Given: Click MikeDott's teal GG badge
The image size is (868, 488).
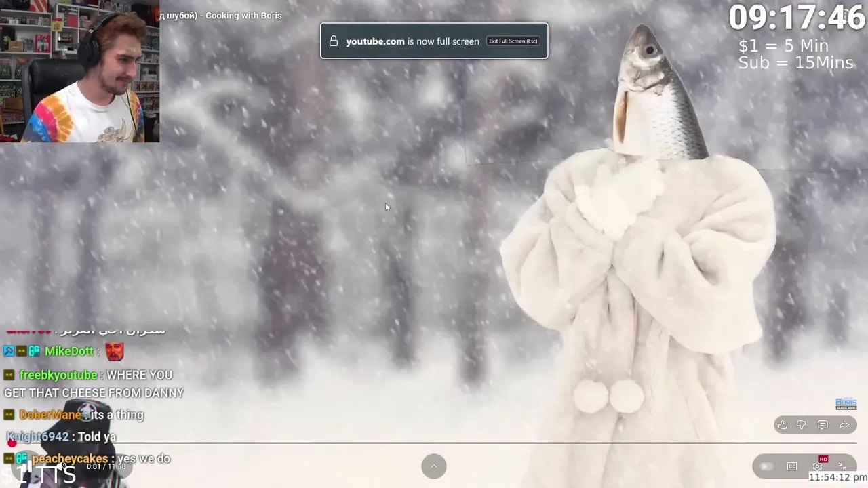Looking at the screenshot, I should [x=34, y=351].
